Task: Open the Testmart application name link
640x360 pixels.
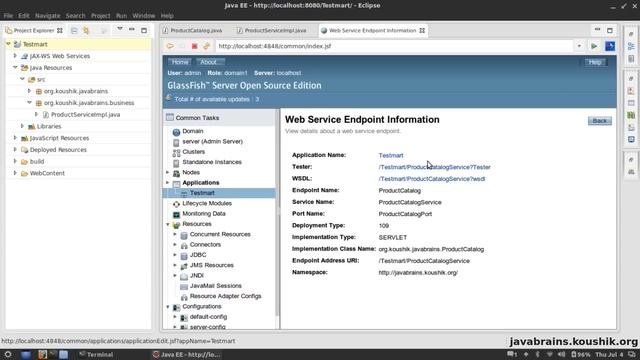Action: pos(391,156)
